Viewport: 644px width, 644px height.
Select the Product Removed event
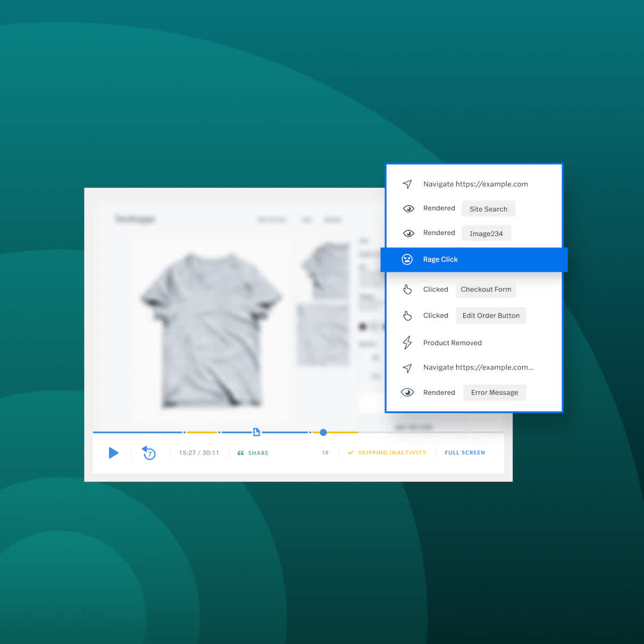452,343
